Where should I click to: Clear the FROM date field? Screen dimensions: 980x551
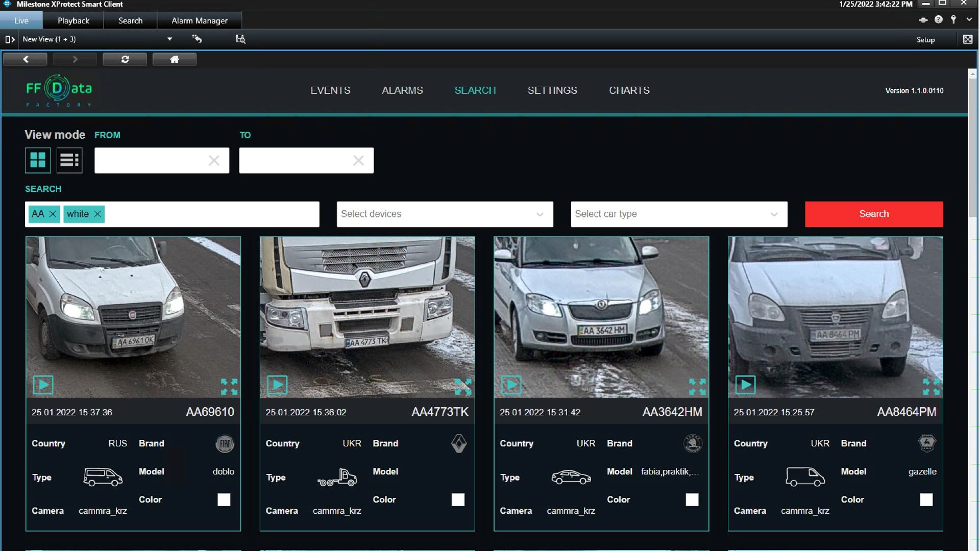[x=214, y=161]
